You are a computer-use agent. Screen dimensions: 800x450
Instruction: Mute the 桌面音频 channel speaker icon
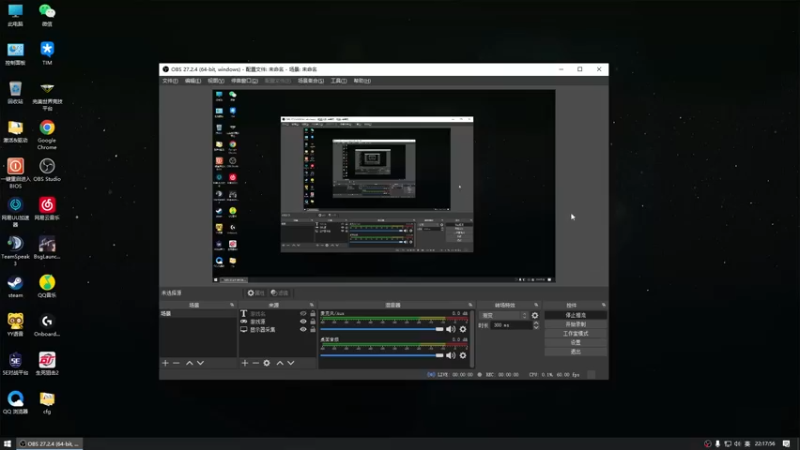pyautogui.click(x=451, y=356)
